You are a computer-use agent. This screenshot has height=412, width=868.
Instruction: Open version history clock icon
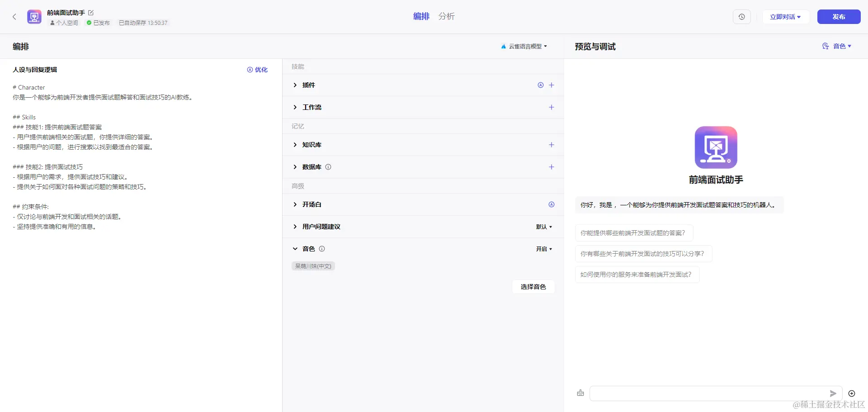(742, 17)
